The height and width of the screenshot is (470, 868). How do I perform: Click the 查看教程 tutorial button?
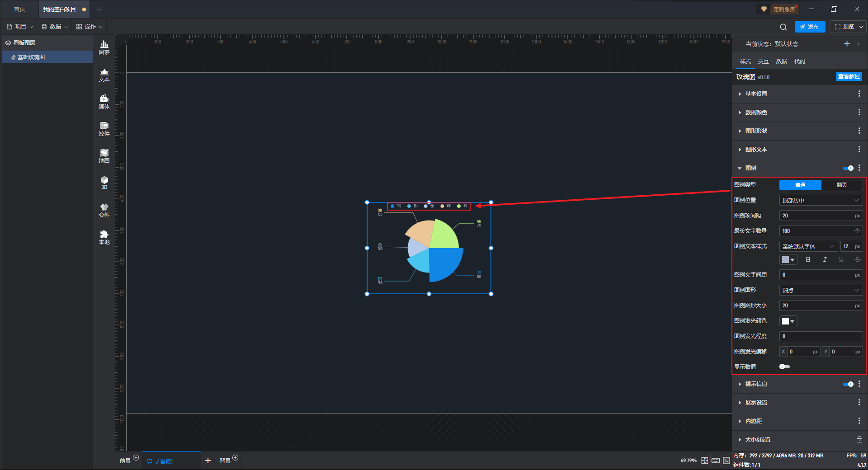[849, 76]
